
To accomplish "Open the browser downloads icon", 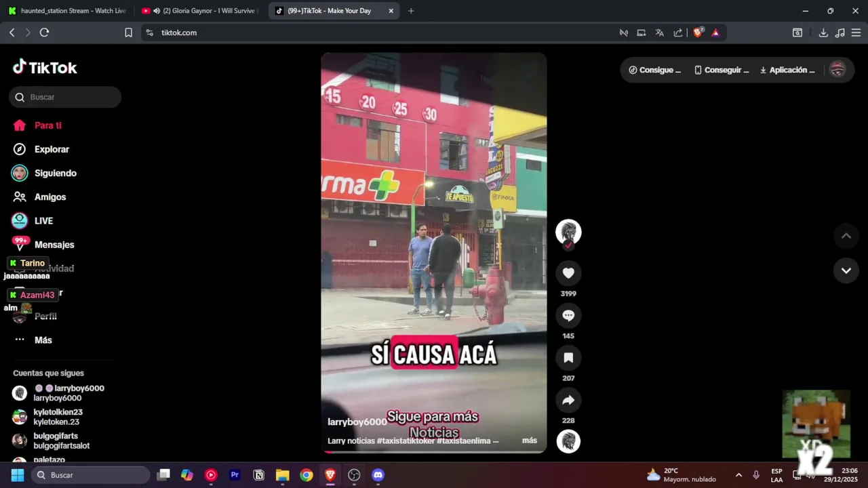I will click(823, 33).
